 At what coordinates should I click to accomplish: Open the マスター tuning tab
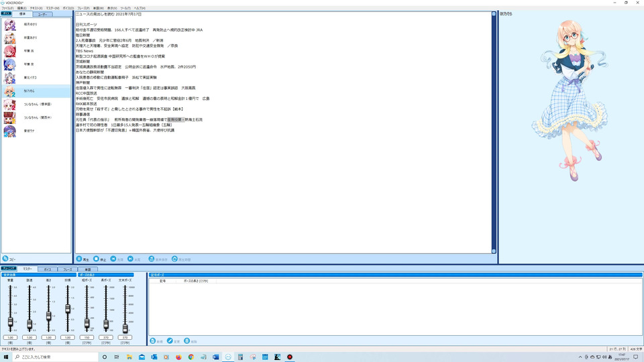pyautogui.click(x=28, y=269)
